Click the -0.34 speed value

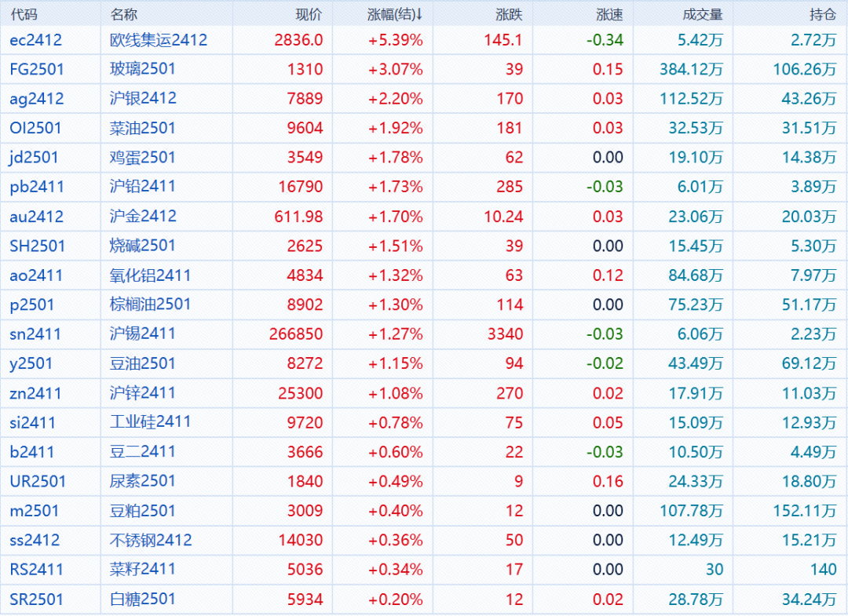605,40
